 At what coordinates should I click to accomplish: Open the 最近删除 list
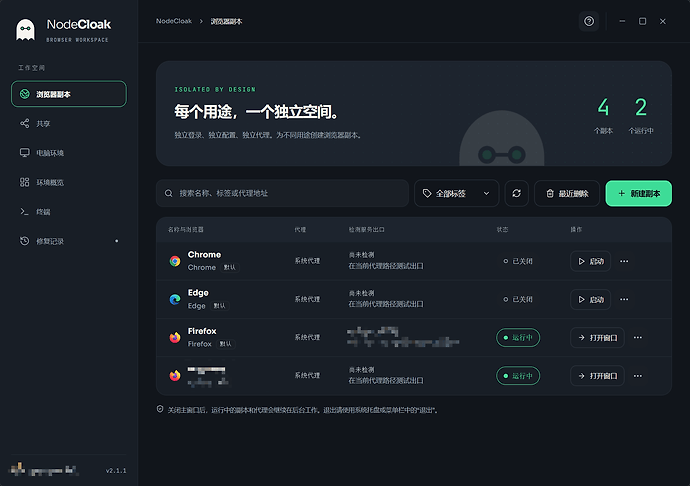(567, 193)
